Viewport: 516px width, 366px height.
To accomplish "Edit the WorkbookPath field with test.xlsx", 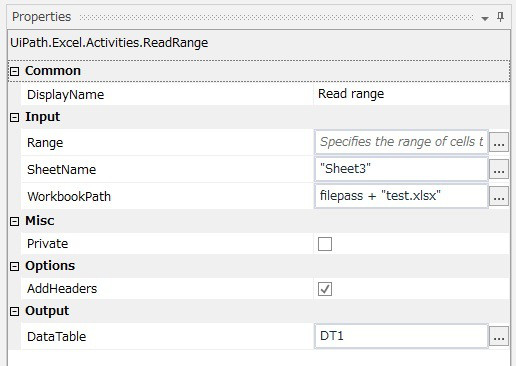I will (x=401, y=196).
